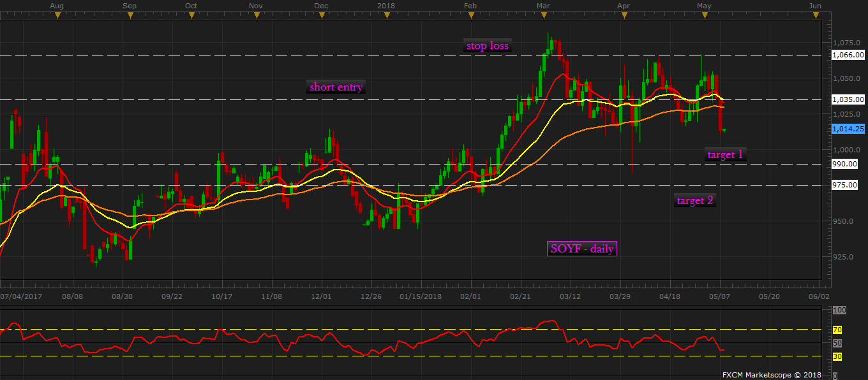
Task: Click the 08/30 date axis label
Action: pyautogui.click(x=122, y=296)
